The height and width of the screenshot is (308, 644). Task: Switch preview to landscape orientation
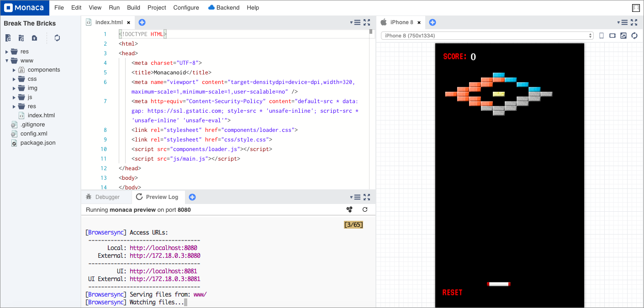click(x=612, y=36)
